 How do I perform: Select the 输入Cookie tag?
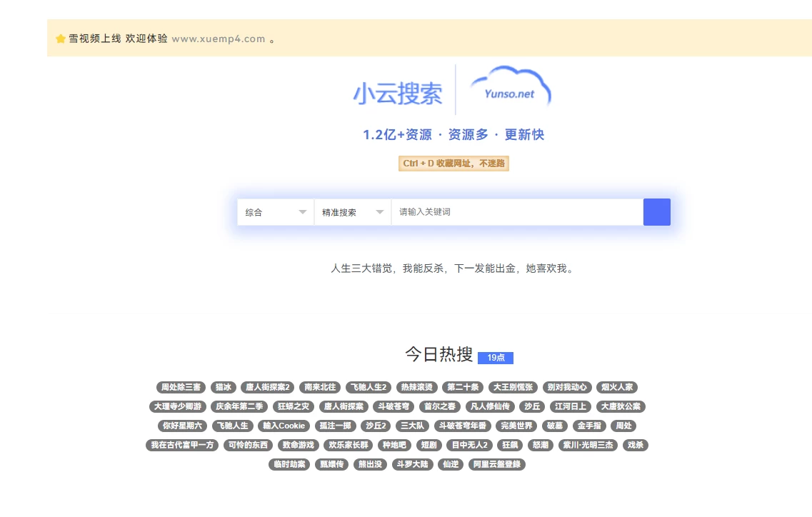point(284,426)
